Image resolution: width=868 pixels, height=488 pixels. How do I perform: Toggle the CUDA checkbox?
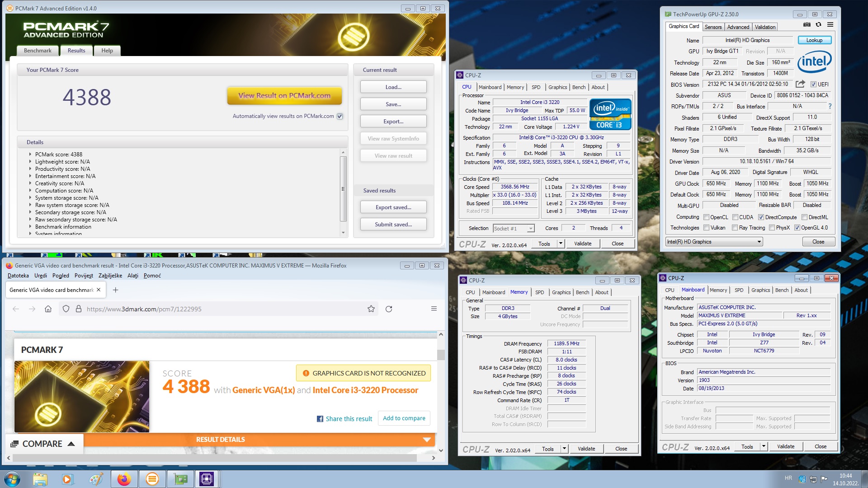pos(735,217)
